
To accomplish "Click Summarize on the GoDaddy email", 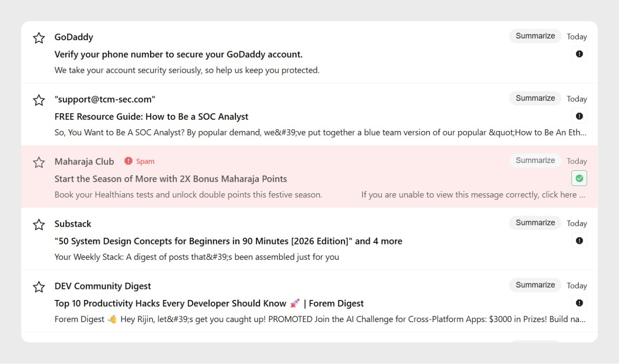I will tap(535, 36).
